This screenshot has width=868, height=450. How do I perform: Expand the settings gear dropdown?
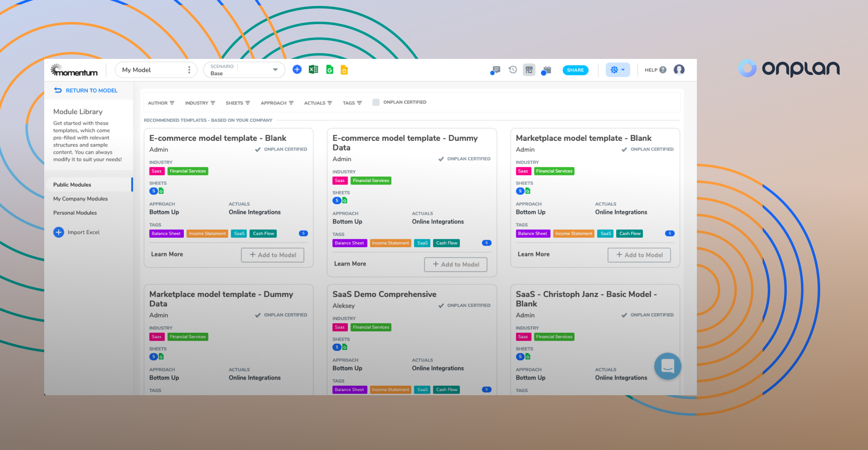point(617,70)
